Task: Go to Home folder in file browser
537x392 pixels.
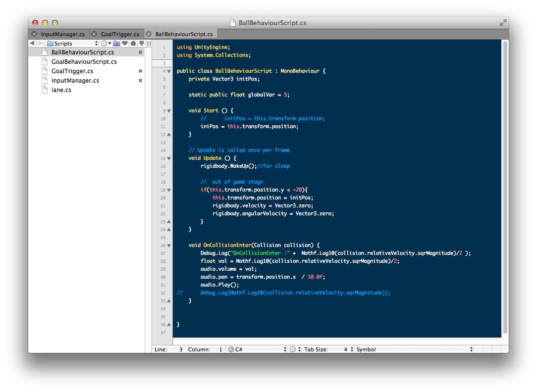Action: pos(133,44)
